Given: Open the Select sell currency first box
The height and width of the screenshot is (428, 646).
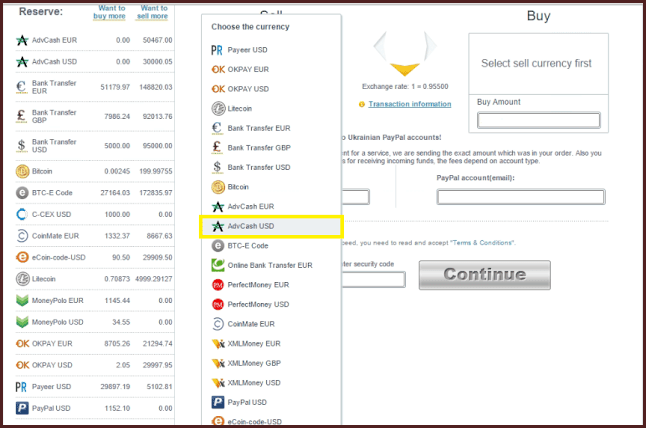Looking at the screenshot, I should pos(538,63).
